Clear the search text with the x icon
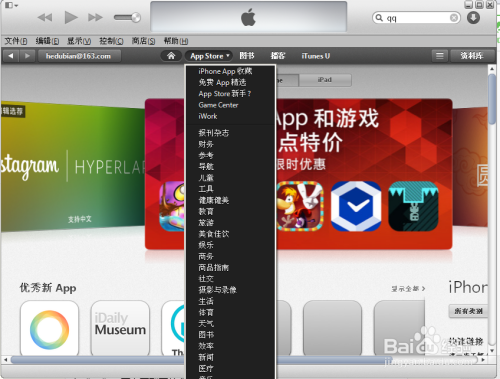The image size is (500, 379). pos(454,18)
